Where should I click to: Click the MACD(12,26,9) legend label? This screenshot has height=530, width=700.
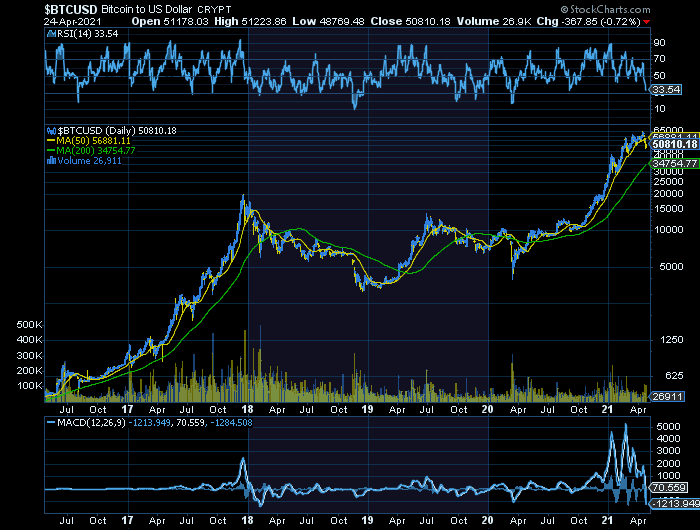[x=92, y=422]
